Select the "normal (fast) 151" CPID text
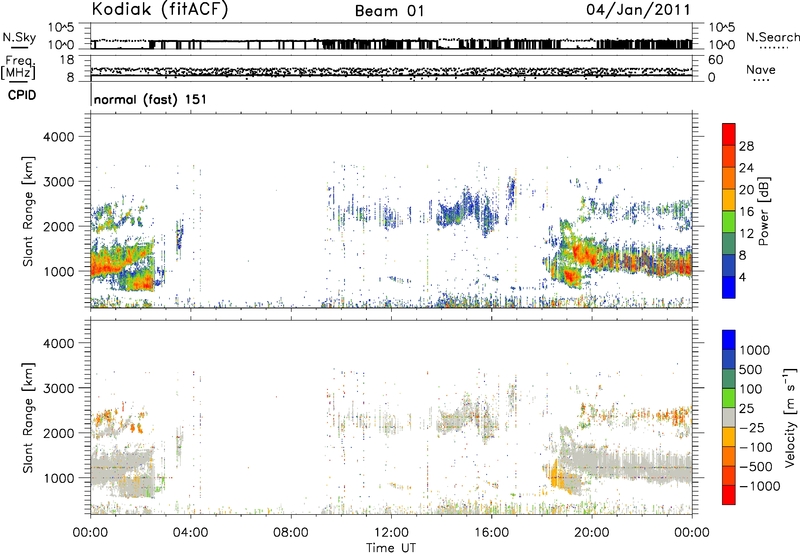 point(151,99)
